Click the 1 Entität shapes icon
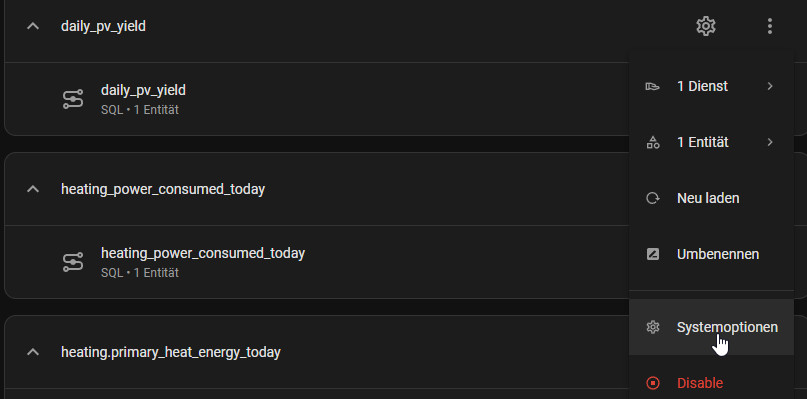The width and height of the screenshot is (807, 399). [x=653, y=142]
